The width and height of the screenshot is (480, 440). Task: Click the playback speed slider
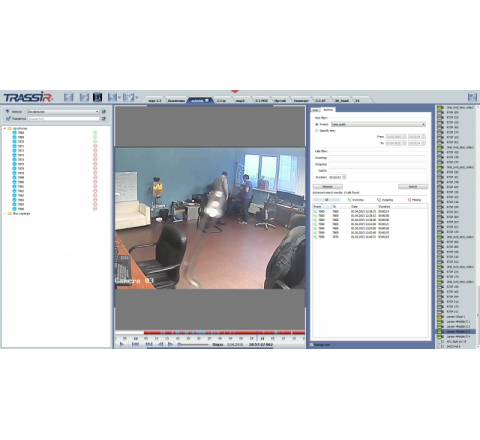(193, 344)
